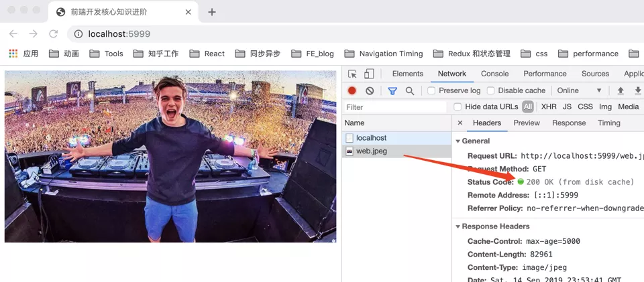
Task: Tick the Hide data URLs checkbox
Action: point(458,107)
